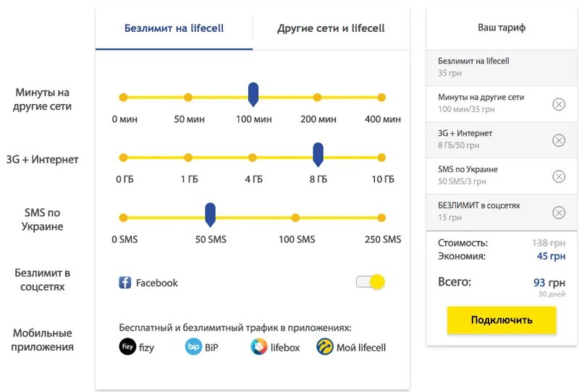Image resolution: width=579 pixels, height=392 pixels.
Task: Click the Минуты на другие сети row label
Action: pos(42,99)
